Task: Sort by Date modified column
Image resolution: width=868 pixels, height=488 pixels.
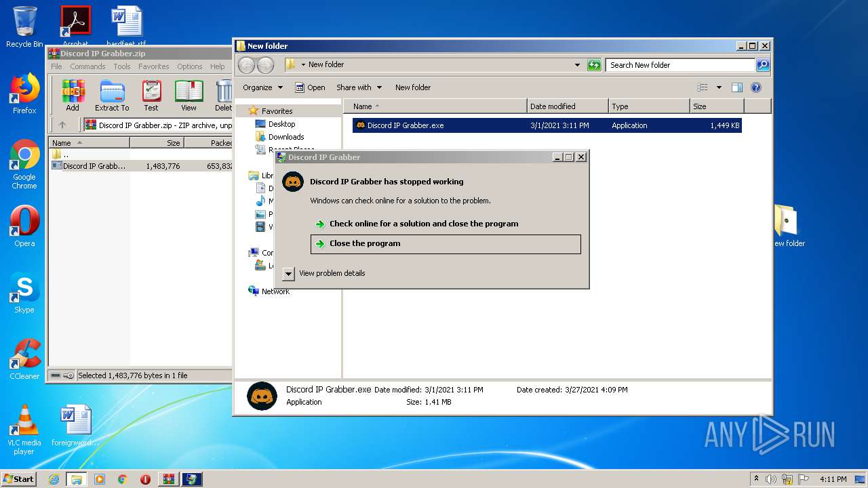Action: pyautogui.click(x=568, y=106)
